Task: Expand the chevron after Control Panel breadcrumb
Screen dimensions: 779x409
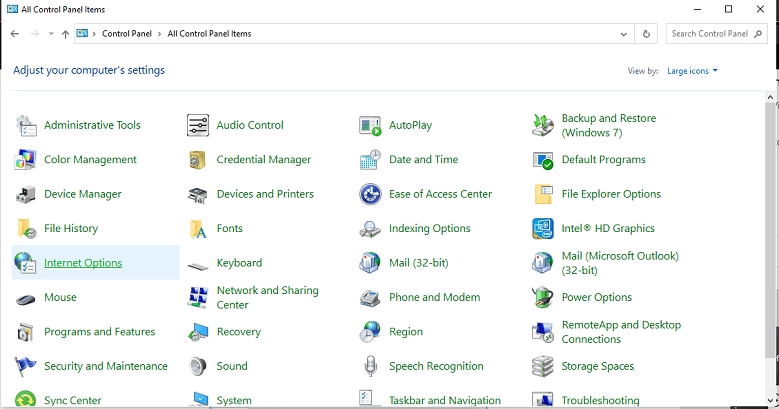Action: coord(159,34)
